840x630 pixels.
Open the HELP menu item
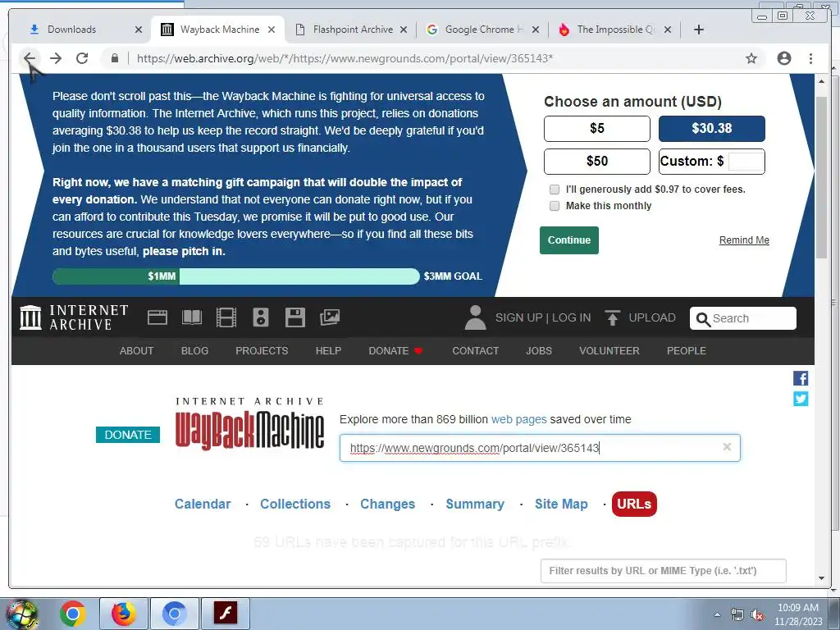328,351
